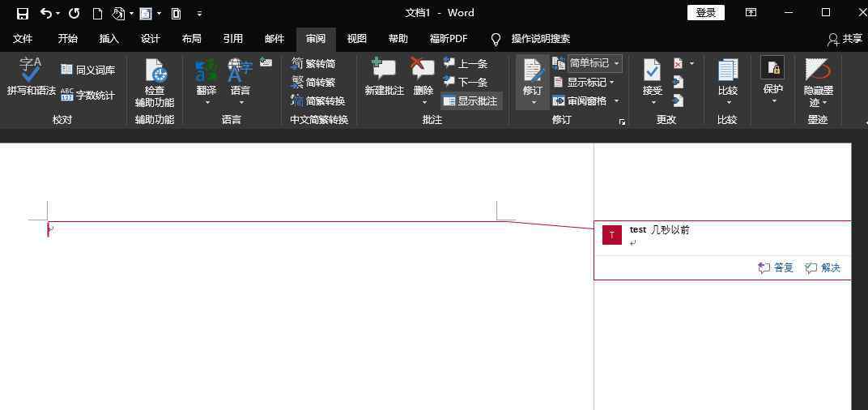Switch to the 插入 ribbon tab
This screenshot has width=868, height=410.
point(109,39)
